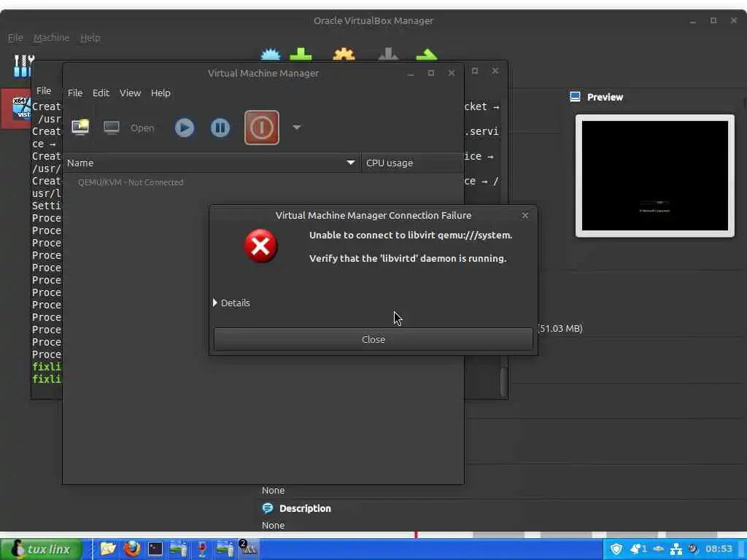
Task: Open Virtual Machine Manager File menu
Action: pos(75,93)
